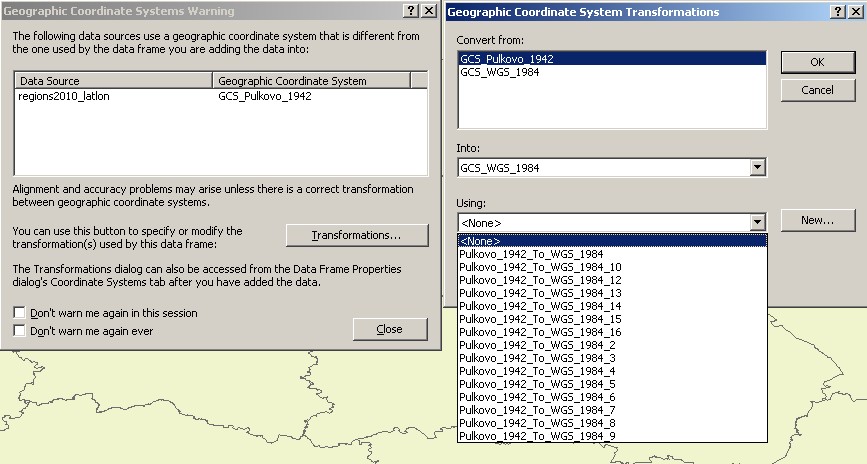Pick Pulkovo_1942_To_WGS_1984_3 from list
The height and width of the screenshot is (464, 867).
[612, 358]
